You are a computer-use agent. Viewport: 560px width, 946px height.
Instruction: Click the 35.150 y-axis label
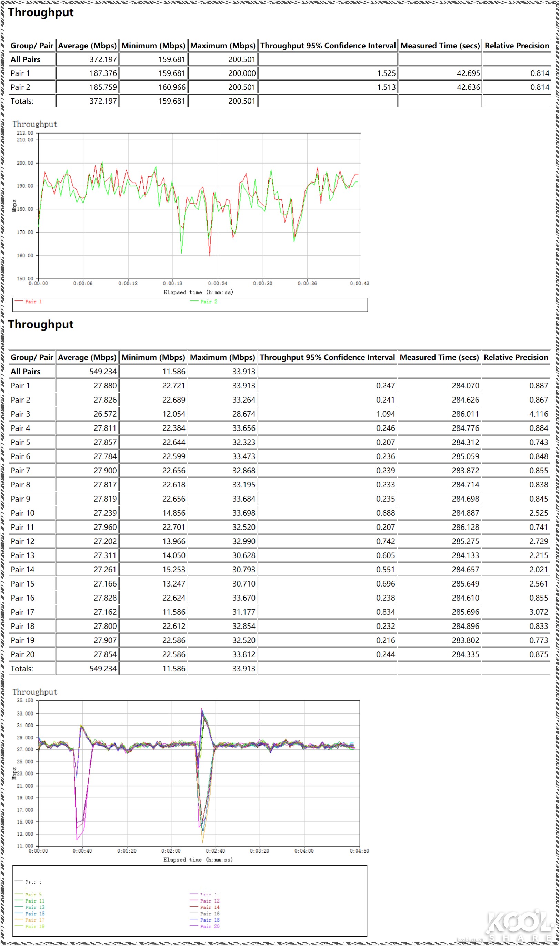coord(25,700)
